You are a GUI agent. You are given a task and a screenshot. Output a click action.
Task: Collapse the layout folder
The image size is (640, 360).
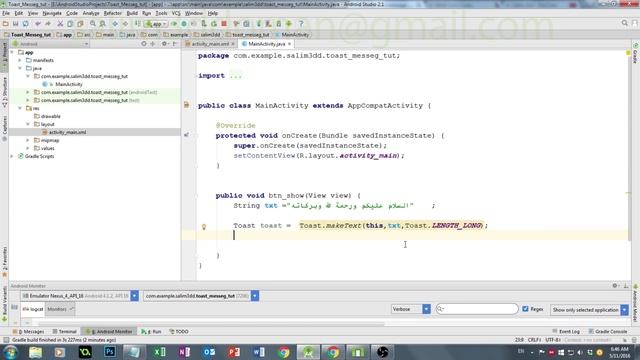28,124
